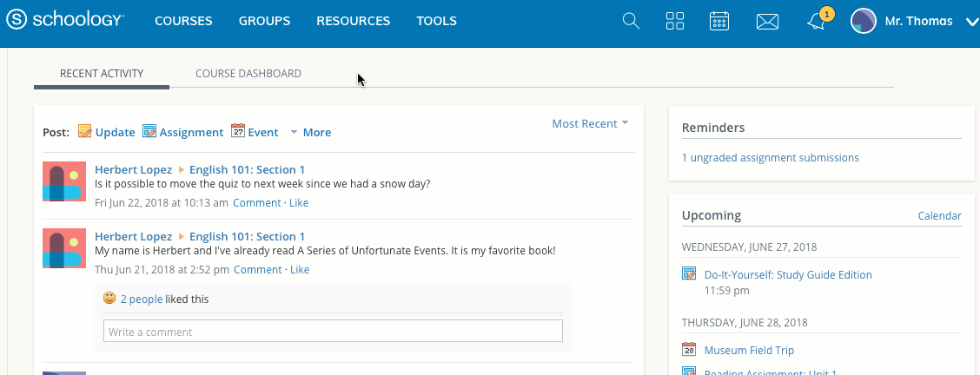Click the Museum Field Trip event icon
980x375 pixels.
coord(689,350)
